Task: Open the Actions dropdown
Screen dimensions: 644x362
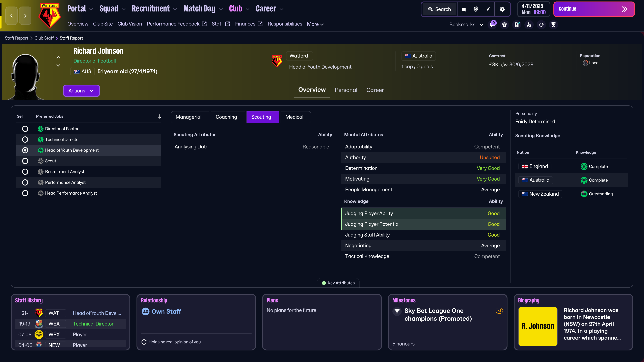Action: pos(81,91)
